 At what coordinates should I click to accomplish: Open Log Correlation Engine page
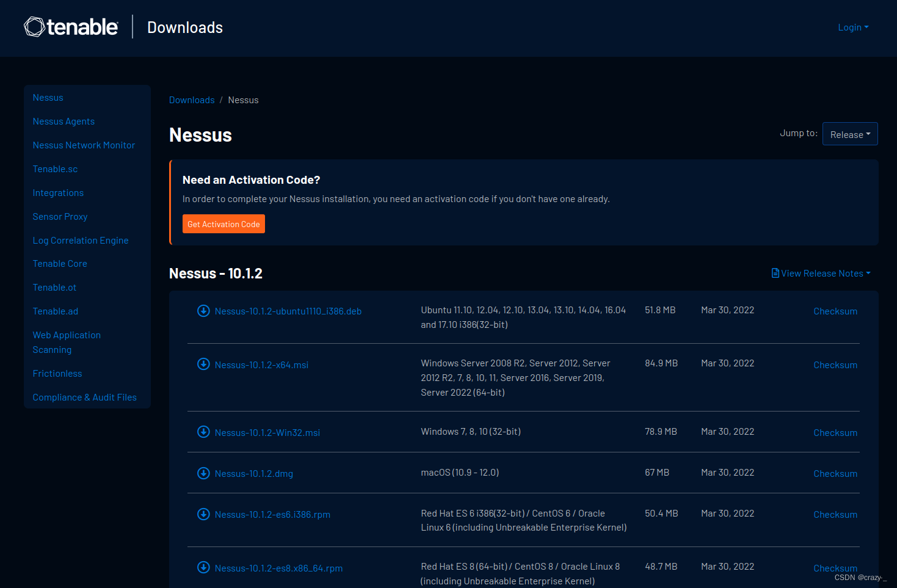coord(81,241)
